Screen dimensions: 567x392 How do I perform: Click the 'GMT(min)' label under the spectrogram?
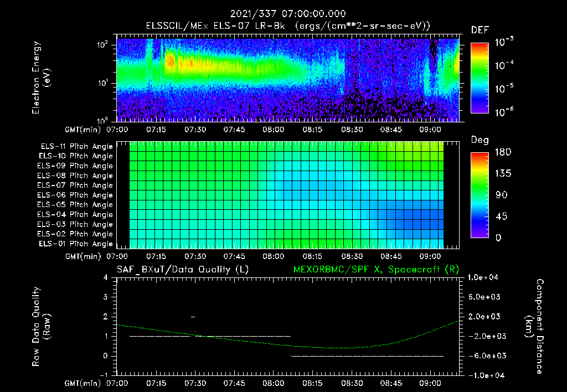(x=83, y=130)
